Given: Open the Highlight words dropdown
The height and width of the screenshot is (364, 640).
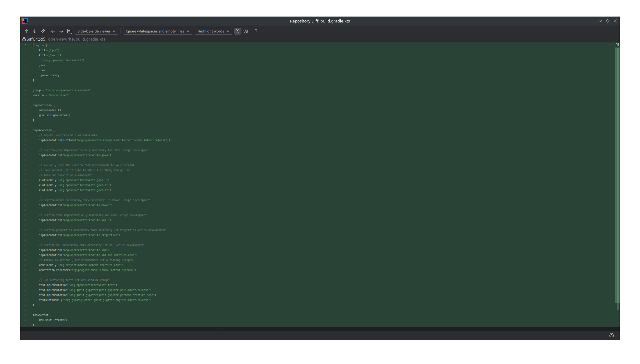Looking at the screenshot, I should [213, 31].
